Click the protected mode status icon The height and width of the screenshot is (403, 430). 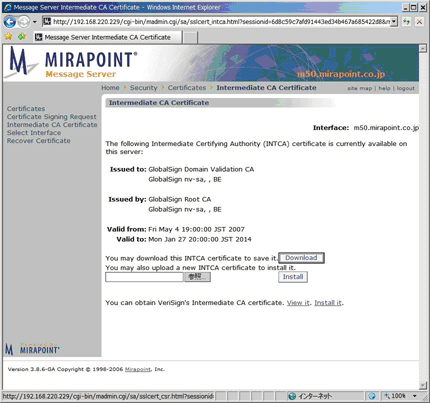click(x=372, y=396)
